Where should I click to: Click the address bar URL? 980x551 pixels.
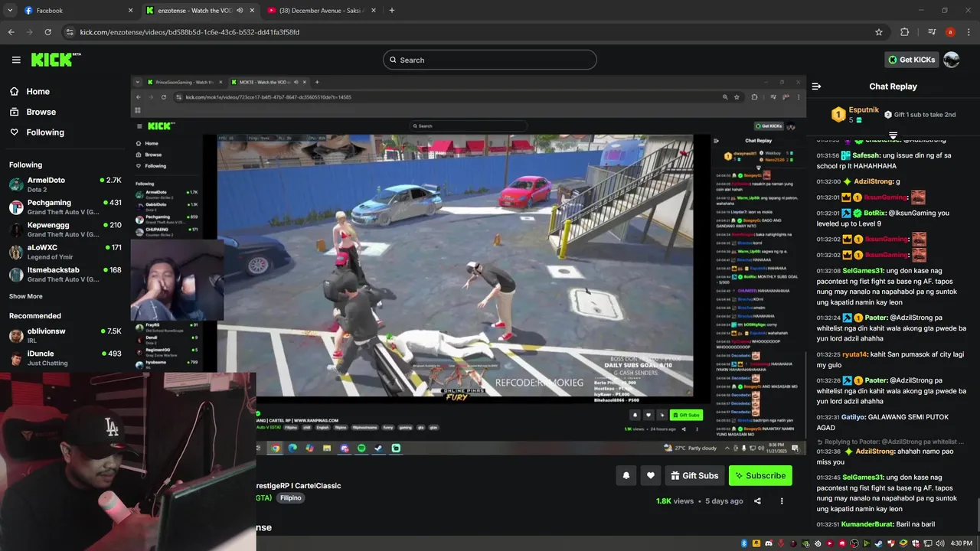pos(190,32)
